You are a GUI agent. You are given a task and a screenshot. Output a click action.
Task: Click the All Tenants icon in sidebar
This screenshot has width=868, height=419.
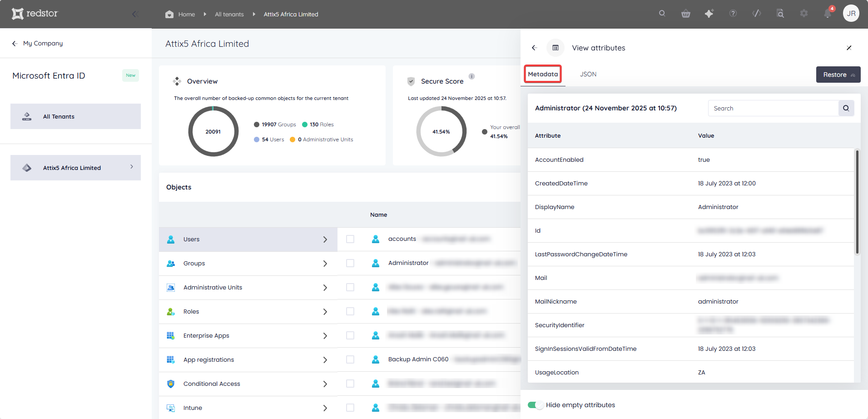click(x=27, y=116)
